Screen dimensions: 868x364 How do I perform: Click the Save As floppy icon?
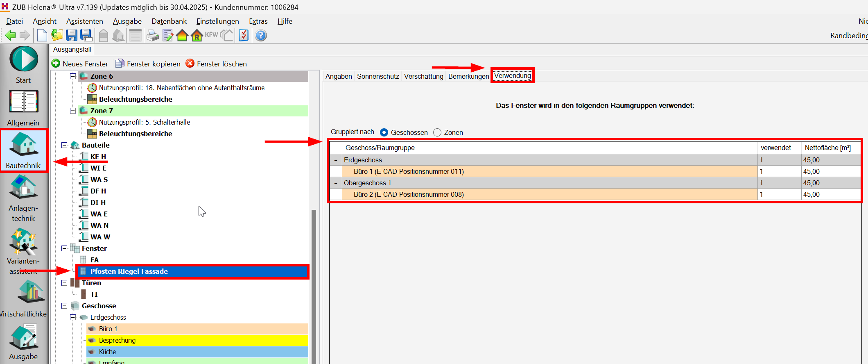tap(86, 36)
